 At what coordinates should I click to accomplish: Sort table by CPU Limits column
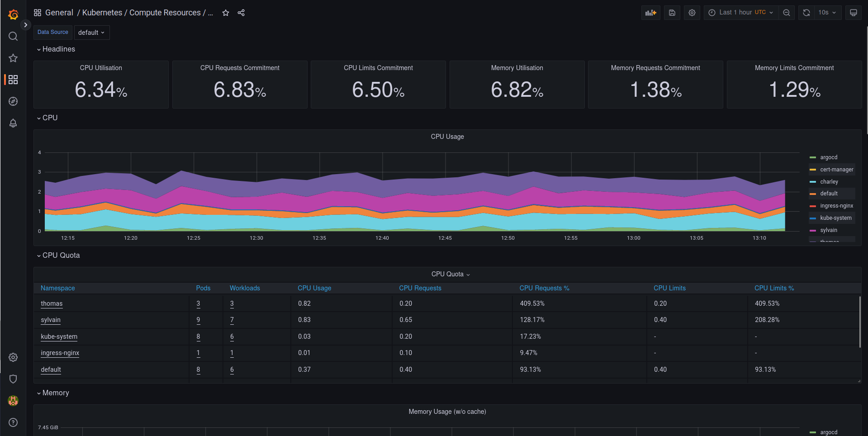point(669,288)
